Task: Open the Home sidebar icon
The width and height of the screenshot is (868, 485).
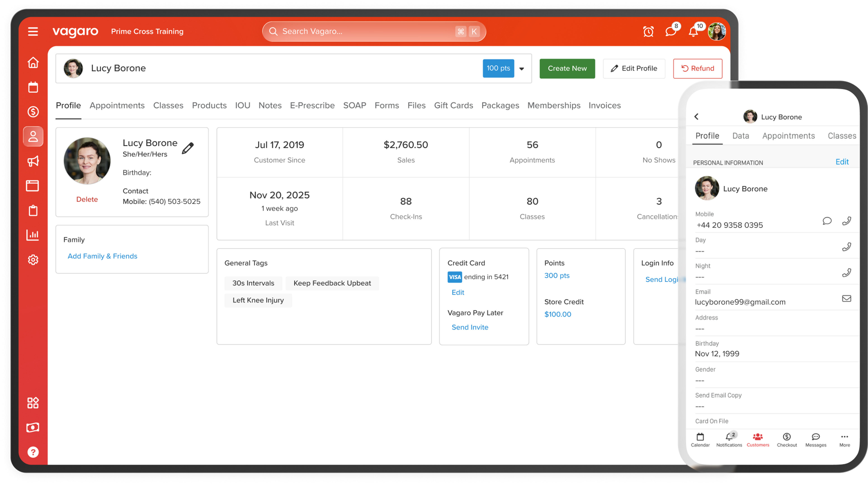Action: [33, 62]
